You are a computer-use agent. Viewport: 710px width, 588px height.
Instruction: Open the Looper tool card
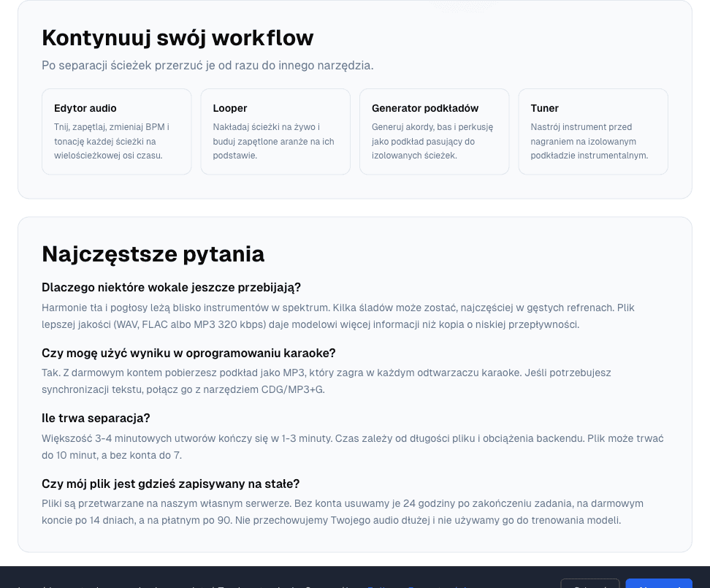(275, 131)
